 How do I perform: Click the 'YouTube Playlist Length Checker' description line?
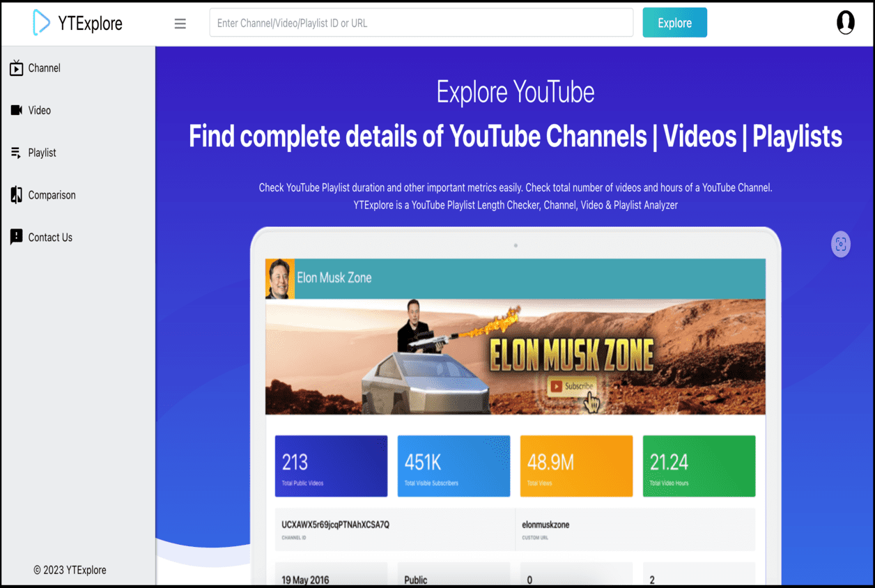516,206
